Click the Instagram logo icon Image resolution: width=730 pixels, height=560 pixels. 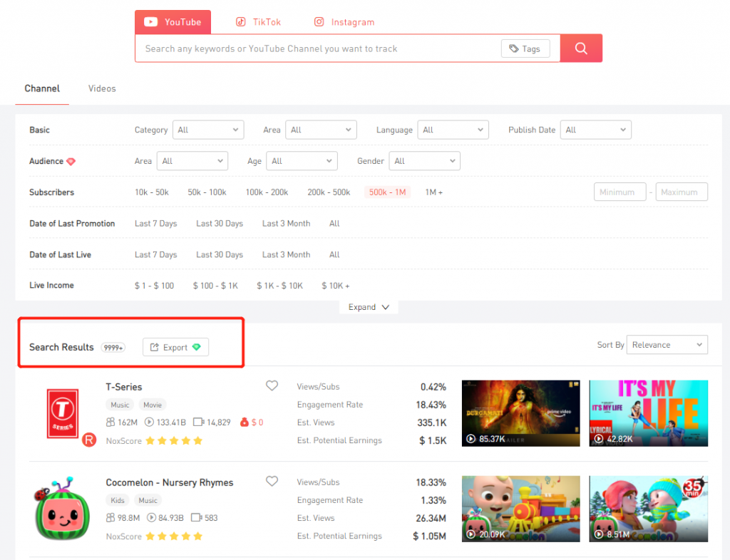pyautogui.click(x=319, y=22)
